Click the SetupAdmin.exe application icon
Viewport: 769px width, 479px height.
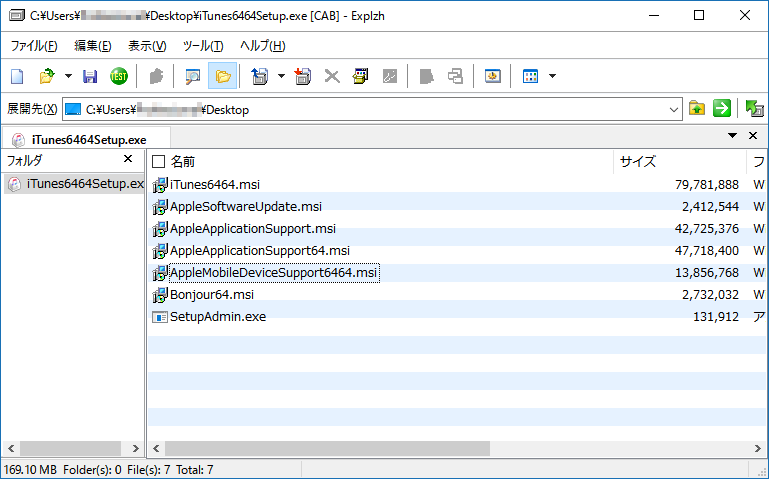[160, 317]
